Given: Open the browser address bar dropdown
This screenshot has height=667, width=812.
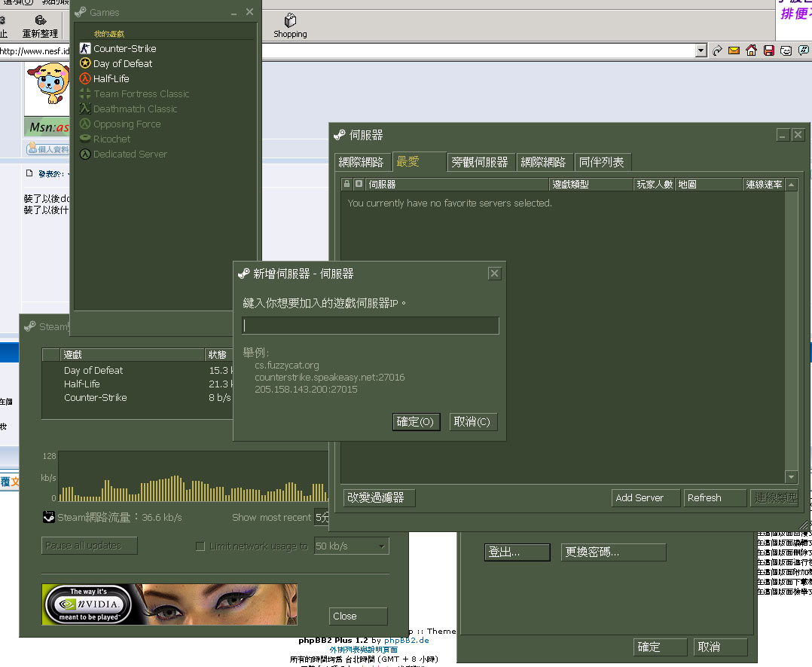Looking at the screenshot, I should 701,50.
